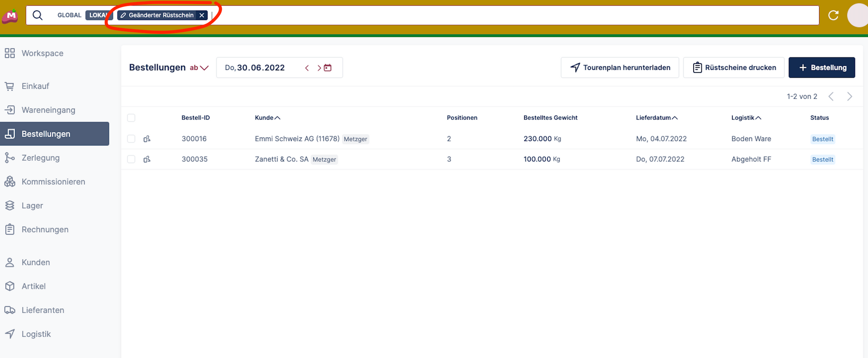Check the box for order 300016
The width and height of the screenshot is (868, 358).
tap(131, 139)
